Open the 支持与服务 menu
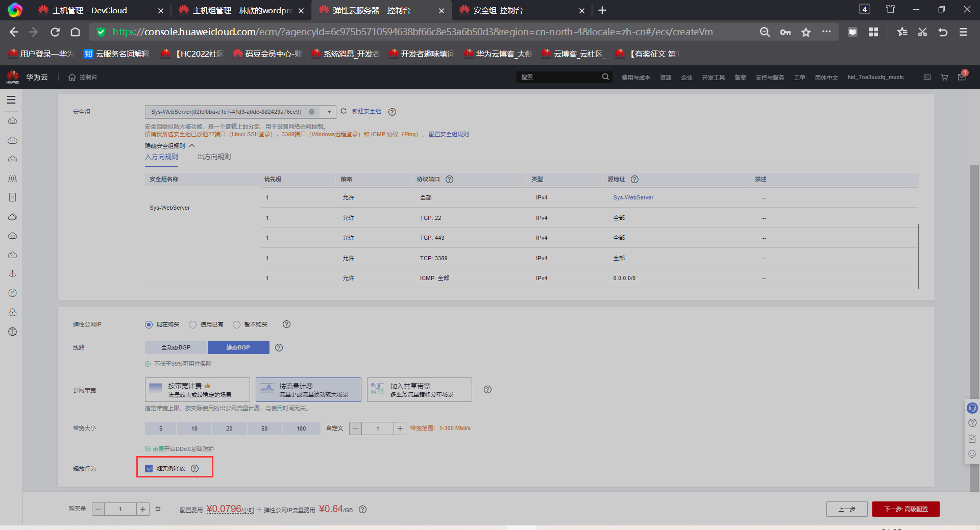 770,78
